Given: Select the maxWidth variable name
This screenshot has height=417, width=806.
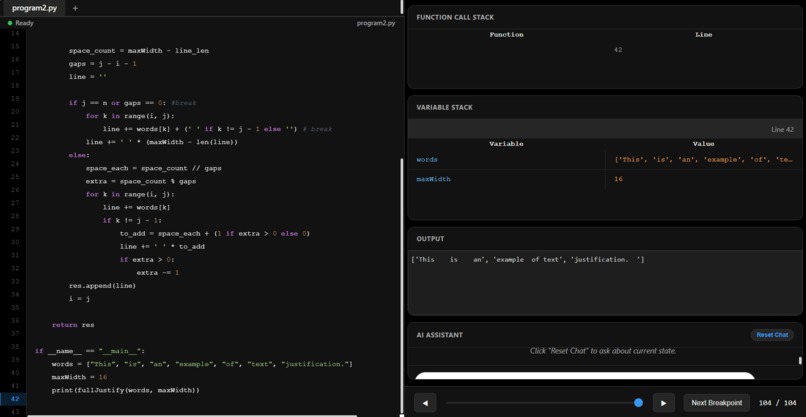Looking at the screenshot, I should click(x=433, y=179).
